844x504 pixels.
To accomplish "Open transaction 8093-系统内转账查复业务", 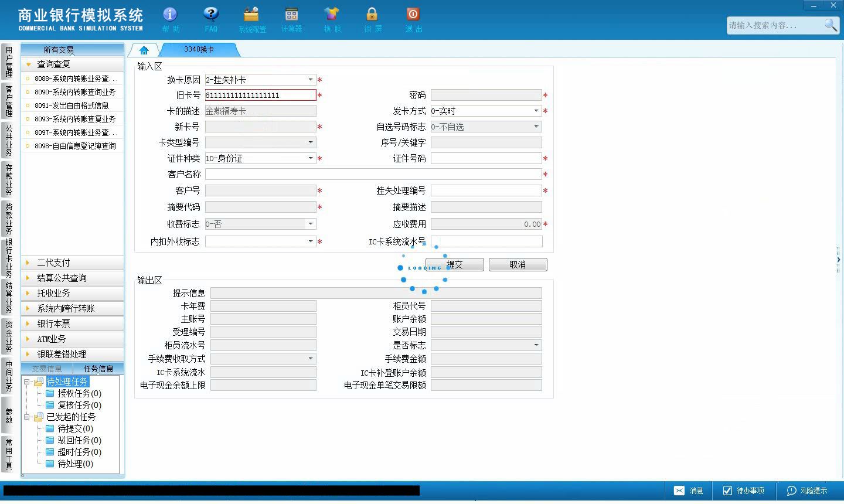I will coord(73,119).
